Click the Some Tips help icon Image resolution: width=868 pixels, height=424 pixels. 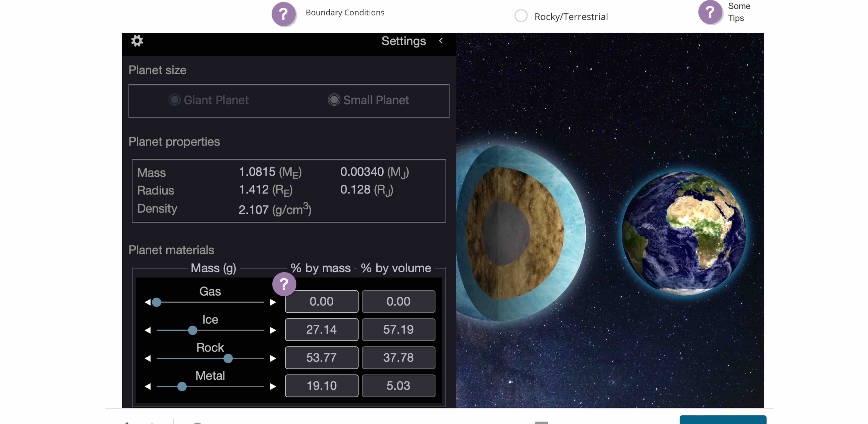point(710,13)
